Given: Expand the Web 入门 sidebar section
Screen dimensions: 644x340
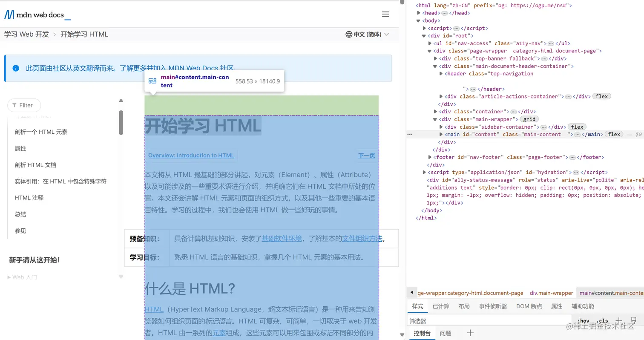Looking at the screenshot, I should (x=23, y=277).
